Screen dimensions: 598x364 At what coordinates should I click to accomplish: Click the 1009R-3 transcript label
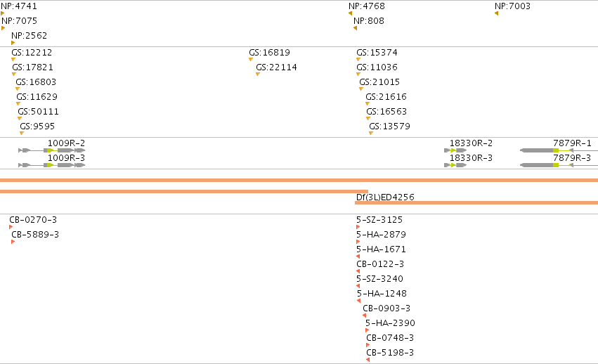pyautogui.click(x=66, y=158)
